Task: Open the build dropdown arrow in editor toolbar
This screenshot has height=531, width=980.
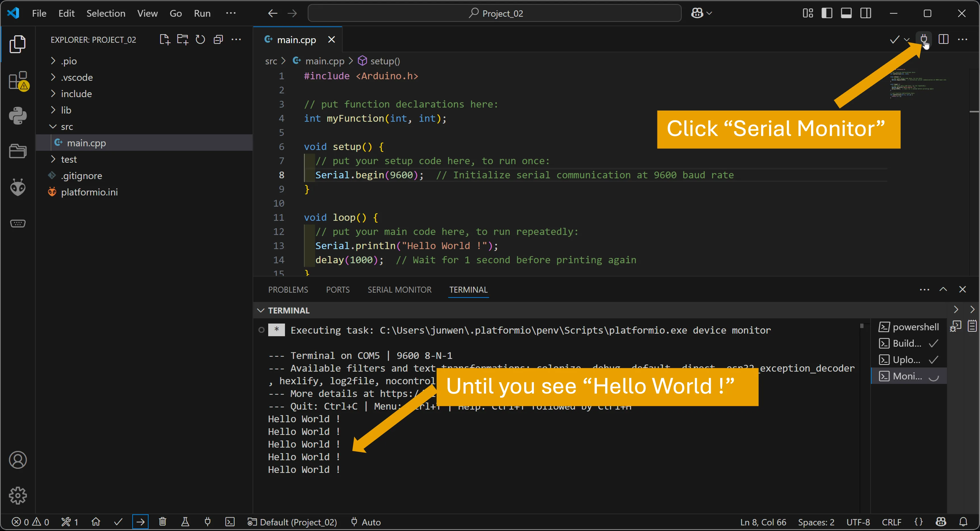Action: tap(907, 39)
